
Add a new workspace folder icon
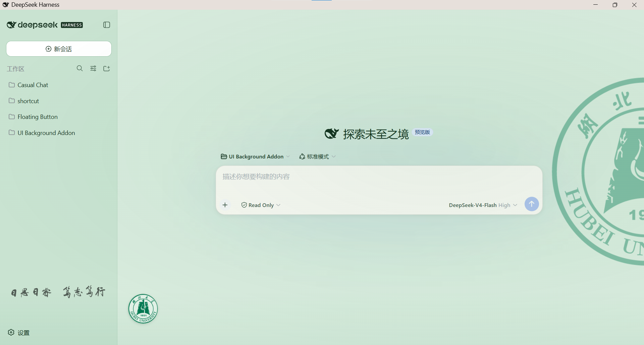point(107,68)
